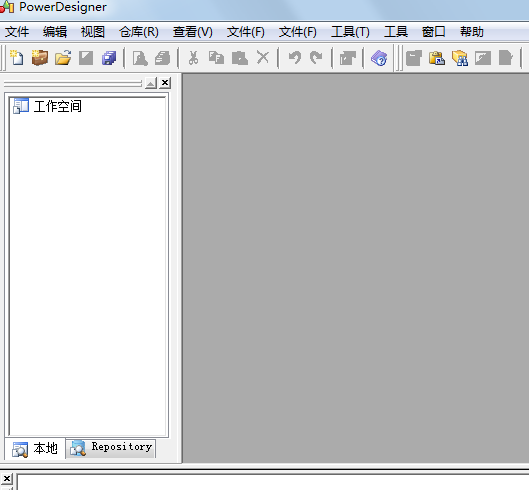
Task: Click the greyed-out folder icon starting second toolbar
Action: (414, 58)
